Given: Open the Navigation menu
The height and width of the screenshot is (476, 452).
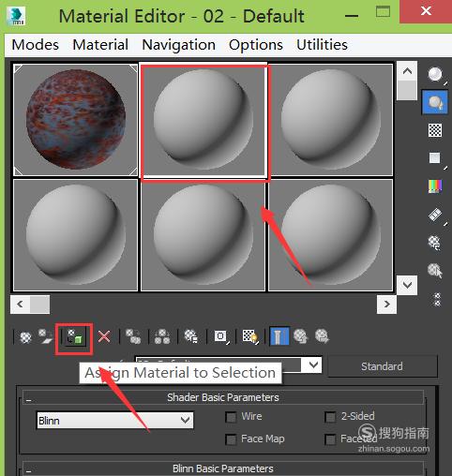Looking at the screenshot, I should click(x=179, y=45).
